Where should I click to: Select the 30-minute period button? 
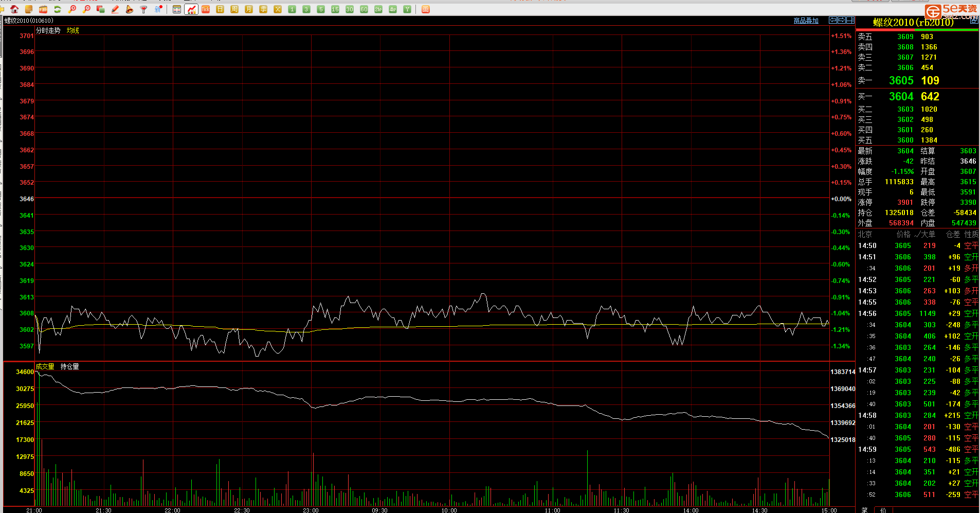(x=350, y=9)
